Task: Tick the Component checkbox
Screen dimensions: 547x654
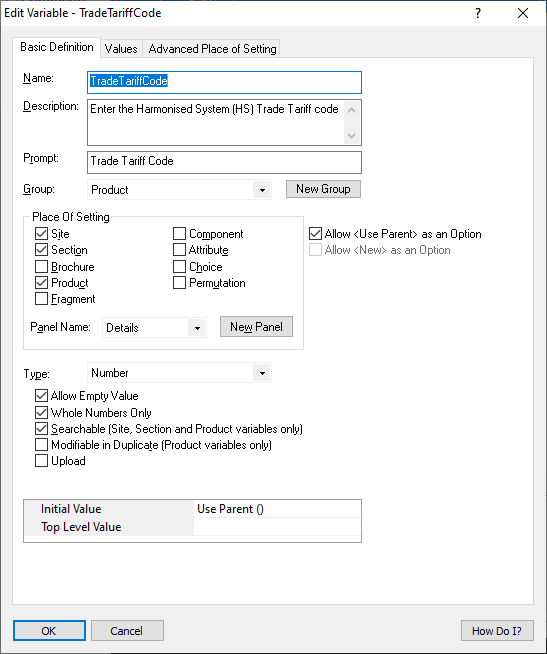Action: (x=179, y=234)
